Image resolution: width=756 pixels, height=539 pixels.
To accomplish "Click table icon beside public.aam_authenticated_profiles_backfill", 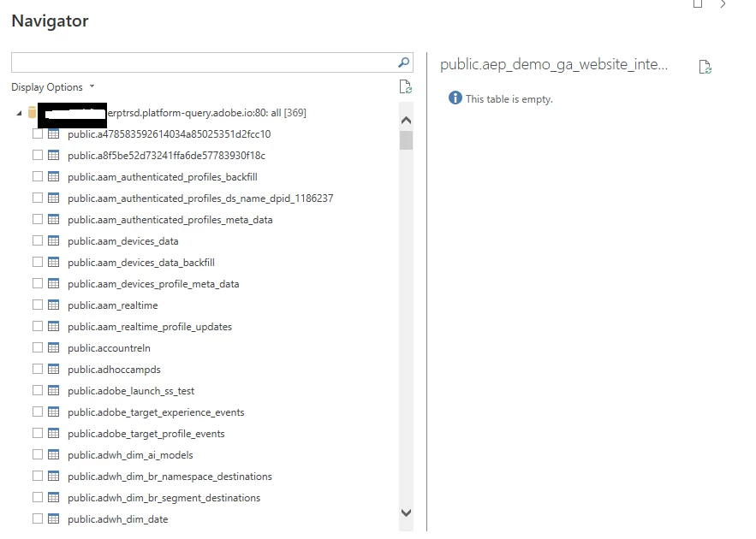I will pyautogui.click(x=54, y=177).
